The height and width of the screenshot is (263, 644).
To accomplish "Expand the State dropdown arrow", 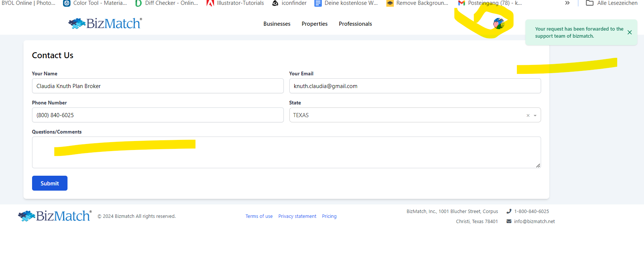I will coord(535,116).
